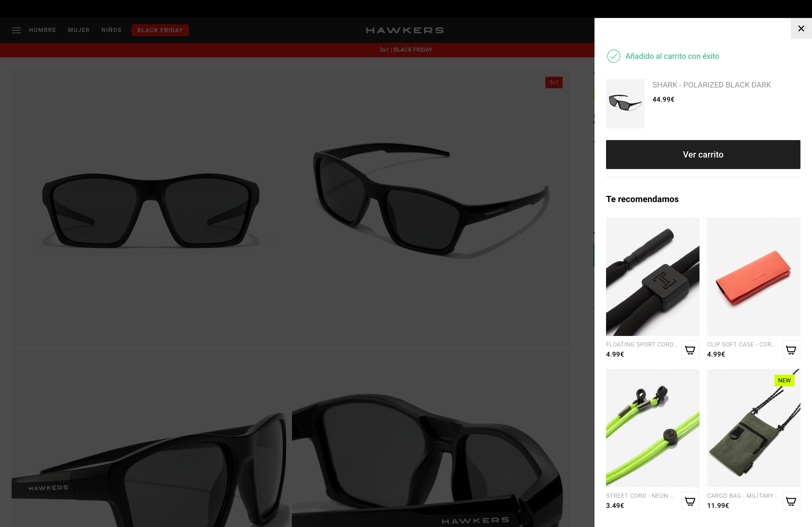View coral Clip Soft Case image
The width and height of the screenshot is (812, 527).
[753, 276]
